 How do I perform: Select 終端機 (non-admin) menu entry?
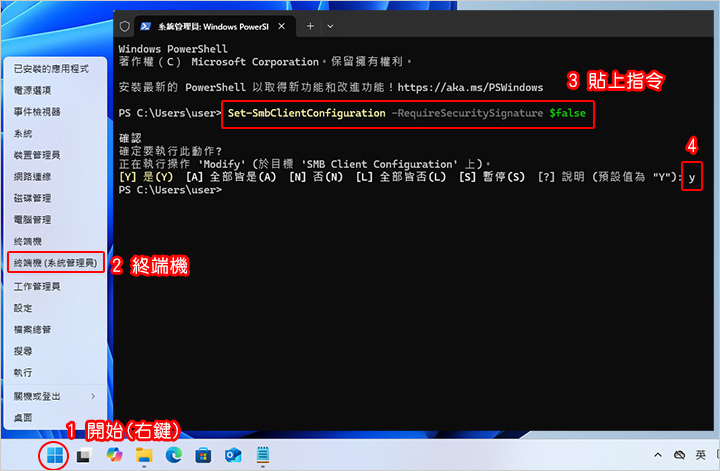tap(55, 241)
